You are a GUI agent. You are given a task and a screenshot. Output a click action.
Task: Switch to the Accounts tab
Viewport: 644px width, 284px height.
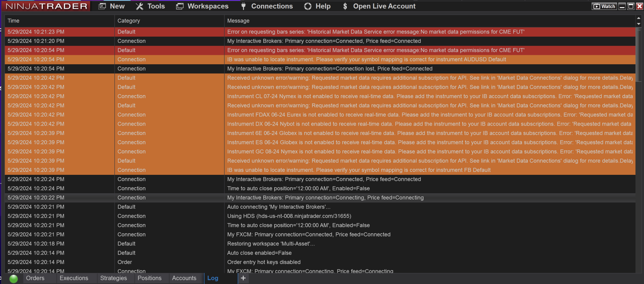tap(184, 278)
